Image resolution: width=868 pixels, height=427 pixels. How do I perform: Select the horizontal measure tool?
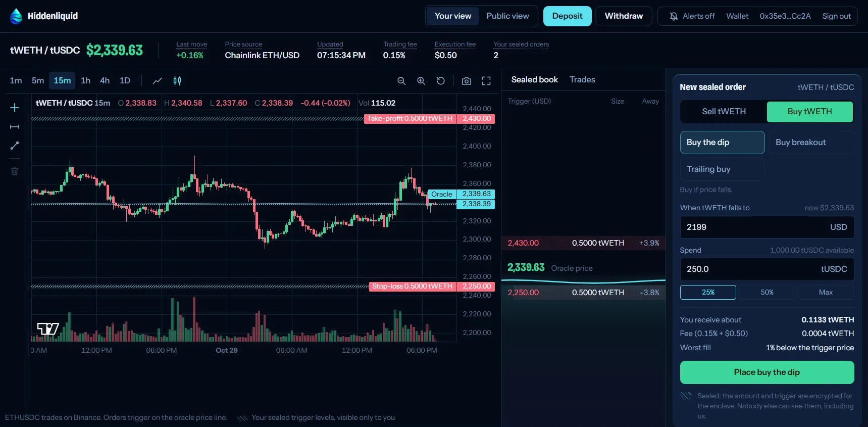15,127
